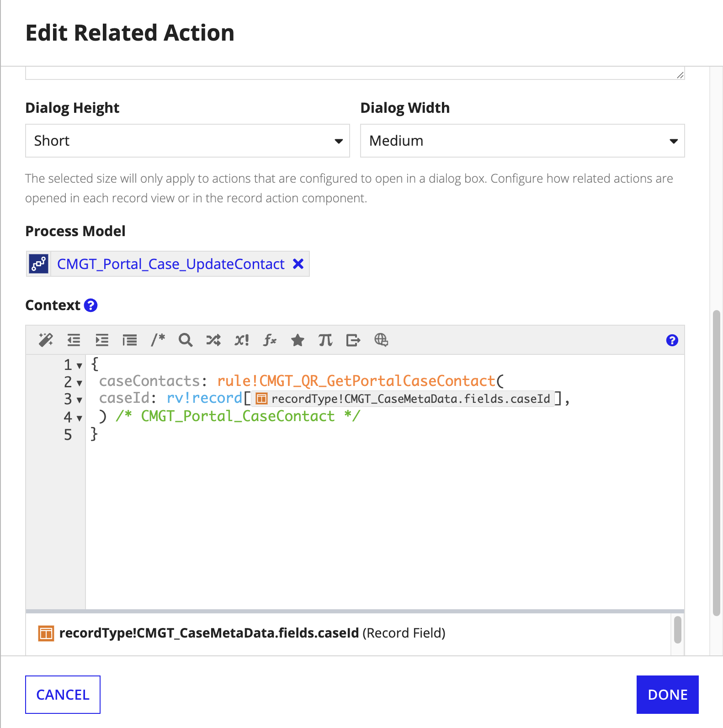
Task: Collapse the code fold at line 4
Action: coord(80,418)
